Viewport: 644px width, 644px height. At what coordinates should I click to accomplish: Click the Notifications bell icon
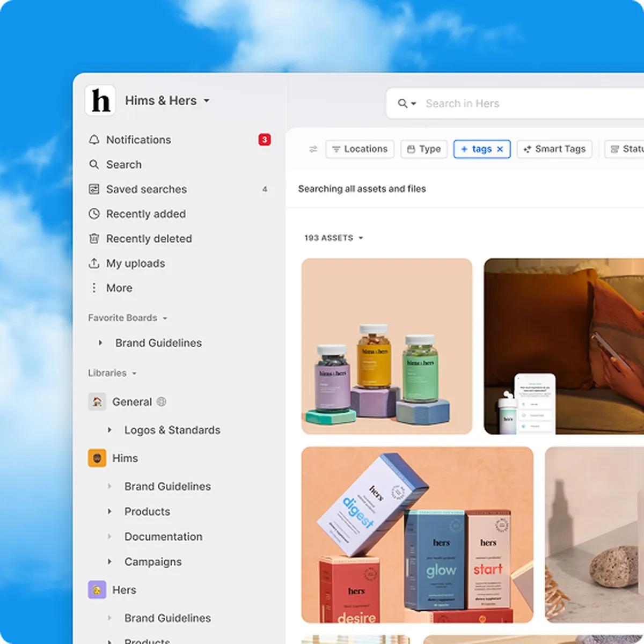coord(94,140)
